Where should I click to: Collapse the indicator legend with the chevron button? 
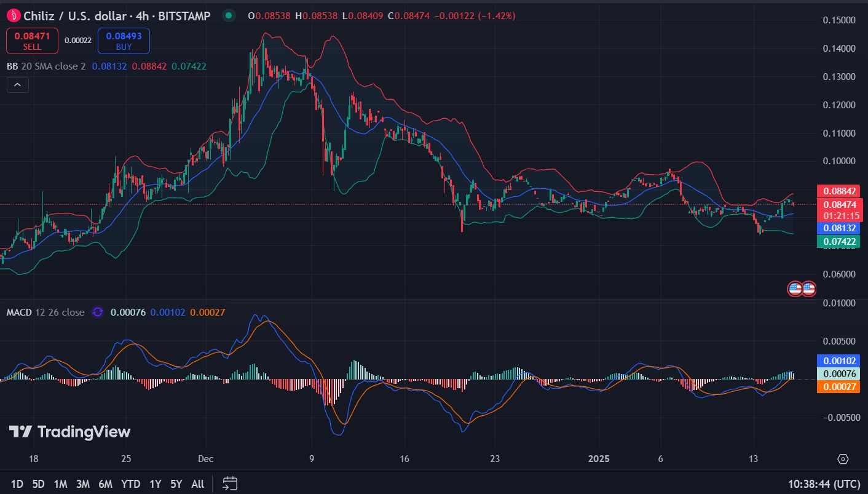(x=17, y=85)
